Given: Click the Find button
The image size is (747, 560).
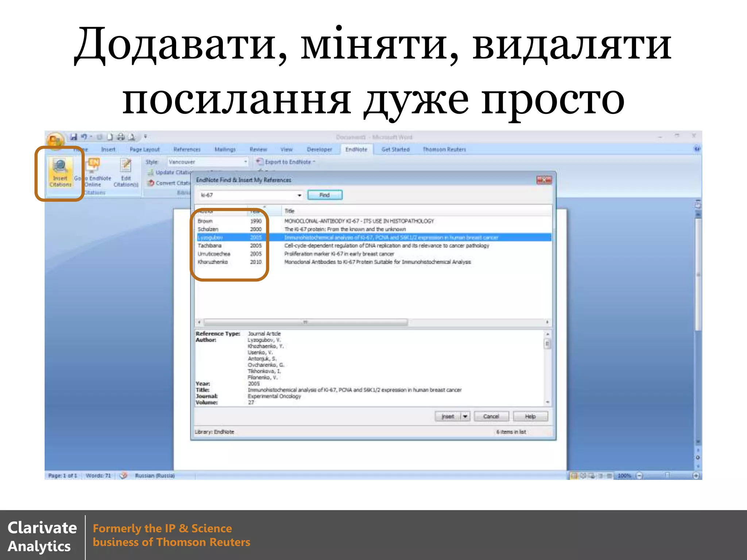Looking at the screenshot, I should (325, 195).
